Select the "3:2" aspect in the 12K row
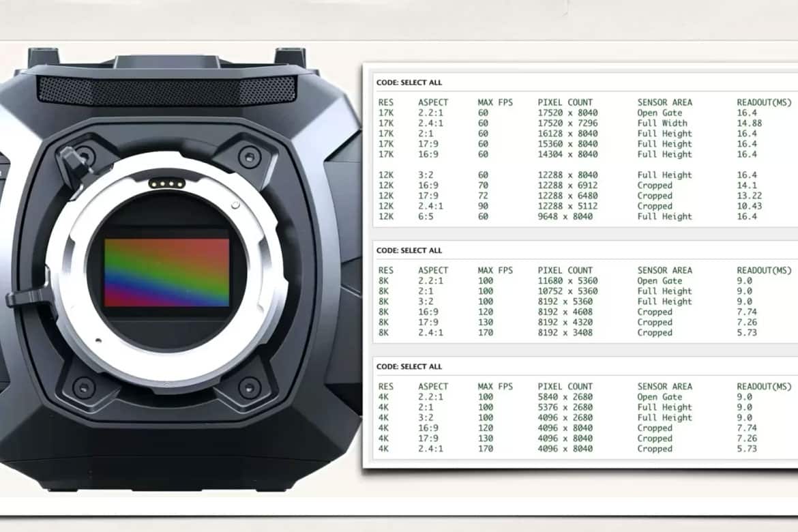Screen dimensions: 798x532 426,175
